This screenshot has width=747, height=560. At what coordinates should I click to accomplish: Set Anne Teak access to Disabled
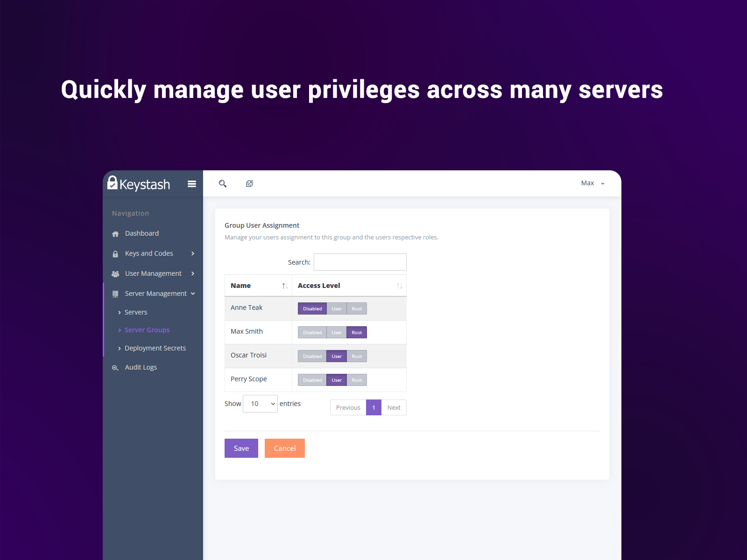(x=312, y=308)
